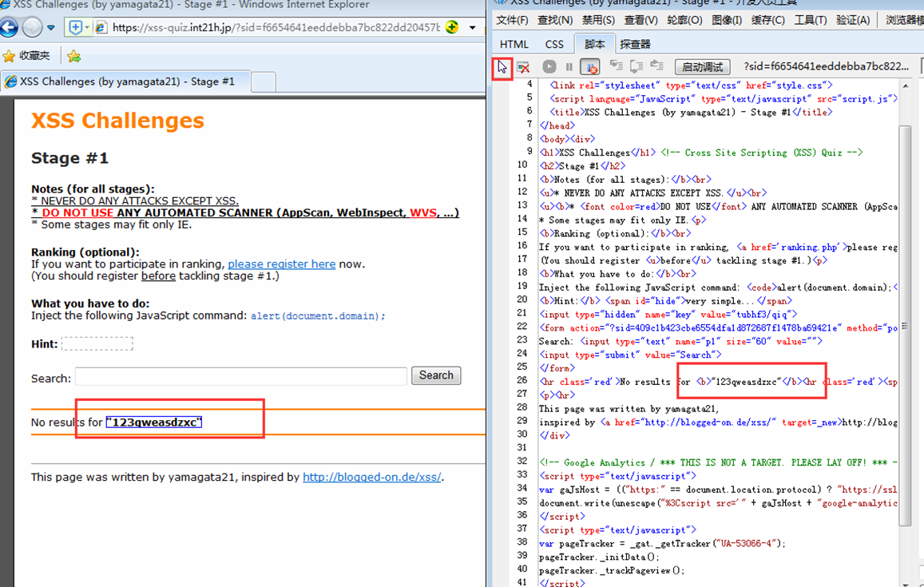Viewport: 924px width, 587px height.
Task: Click the Stage #1 heading on the page
Action: [x=69, y=158]
